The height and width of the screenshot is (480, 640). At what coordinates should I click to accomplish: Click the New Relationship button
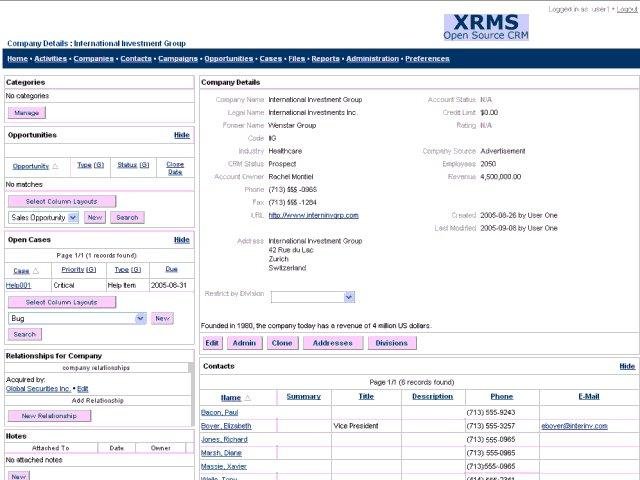click(x=49, y=416)
